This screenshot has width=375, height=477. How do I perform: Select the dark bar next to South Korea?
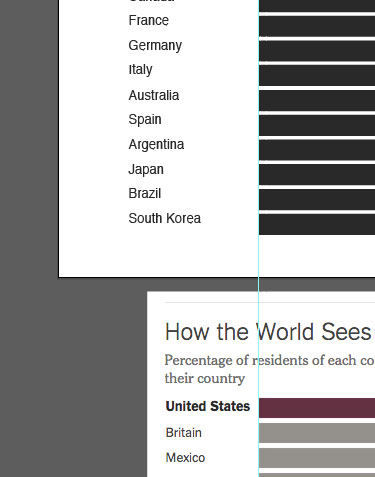point(317,224)
